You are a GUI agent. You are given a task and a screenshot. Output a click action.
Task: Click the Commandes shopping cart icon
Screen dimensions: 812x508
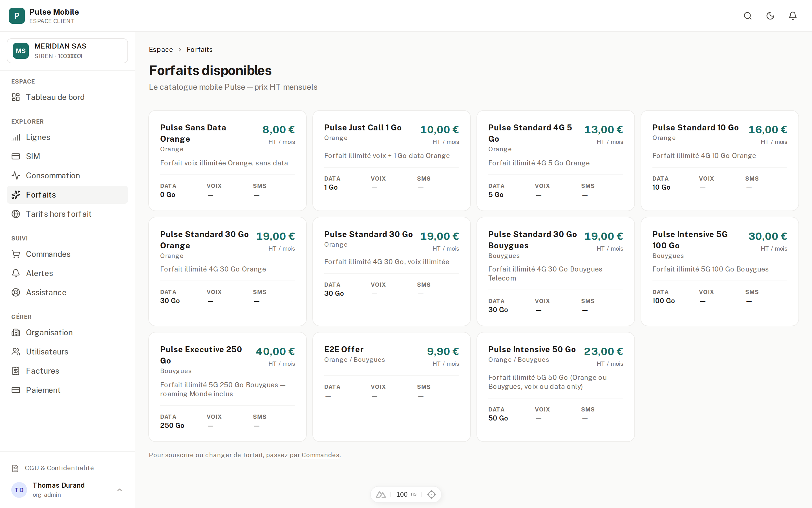pos(16,254)
